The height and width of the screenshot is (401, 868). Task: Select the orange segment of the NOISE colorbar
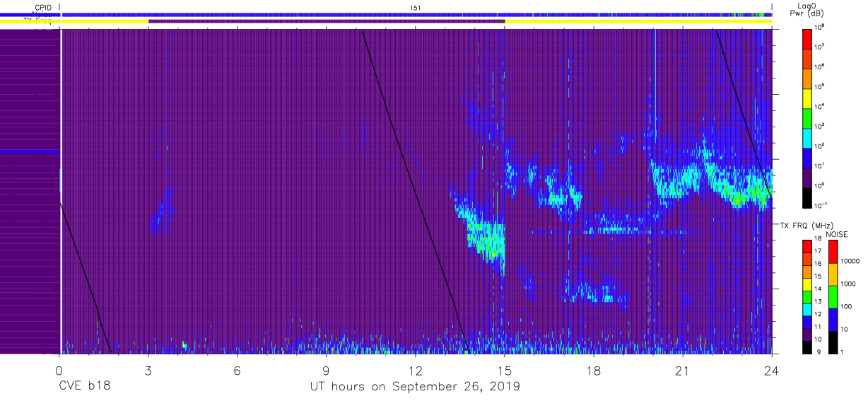coord(833,274)
